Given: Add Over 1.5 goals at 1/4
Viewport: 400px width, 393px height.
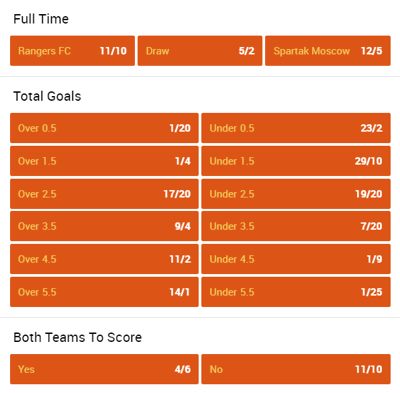Looking at the screenshot, I should tap(104, 161).
